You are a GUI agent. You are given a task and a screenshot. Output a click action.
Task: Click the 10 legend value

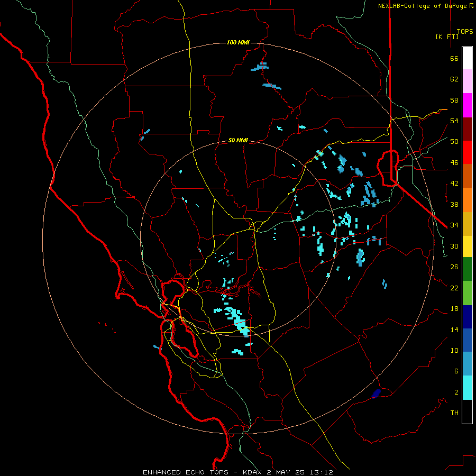454,350
